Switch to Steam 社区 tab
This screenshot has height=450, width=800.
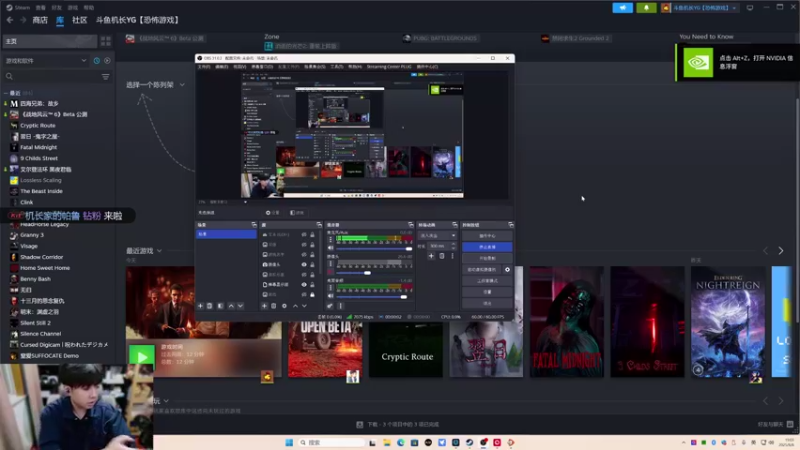point(79,20)
